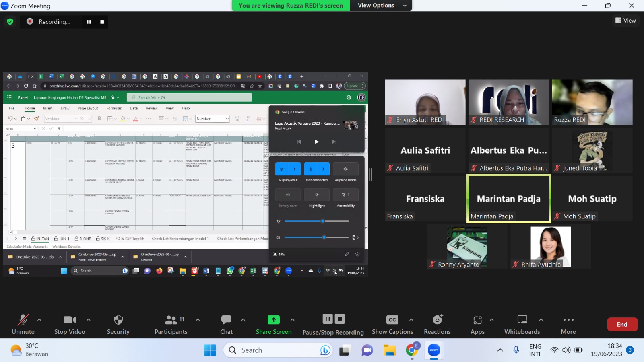Open File Explorer from the taskbar
The height and width of the screenshot is (362, 644).
point(389,350)
